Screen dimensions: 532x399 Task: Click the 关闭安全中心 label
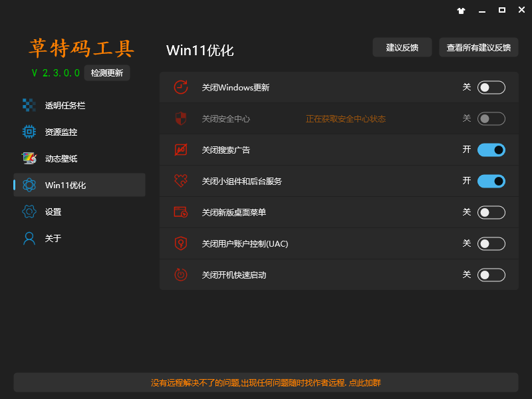226,119
